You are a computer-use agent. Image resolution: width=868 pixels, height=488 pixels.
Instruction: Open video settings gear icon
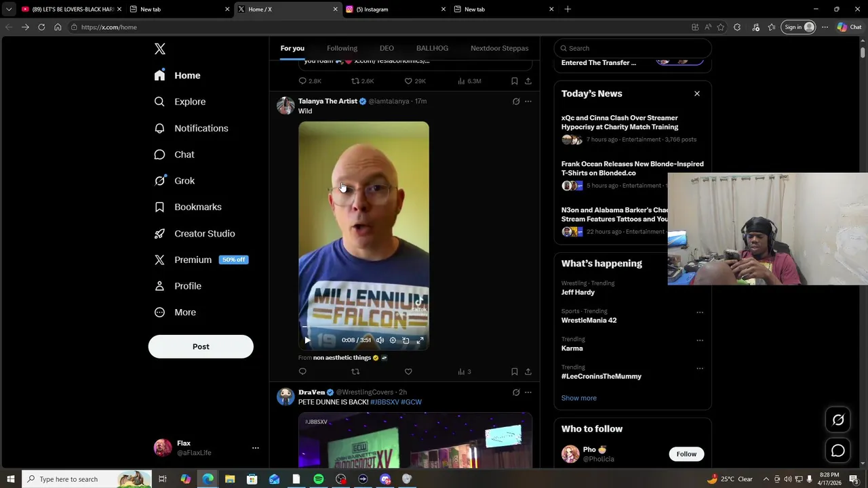pyautogui.click(x=393, y=340)
